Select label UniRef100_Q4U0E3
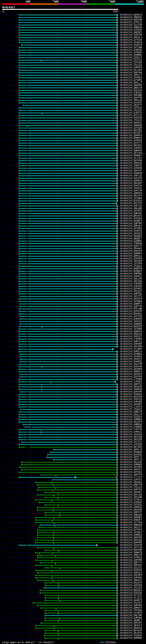Image resolution: width=146 pixels, height=644 pixels. pyautogui.click(x=131, y=32)
